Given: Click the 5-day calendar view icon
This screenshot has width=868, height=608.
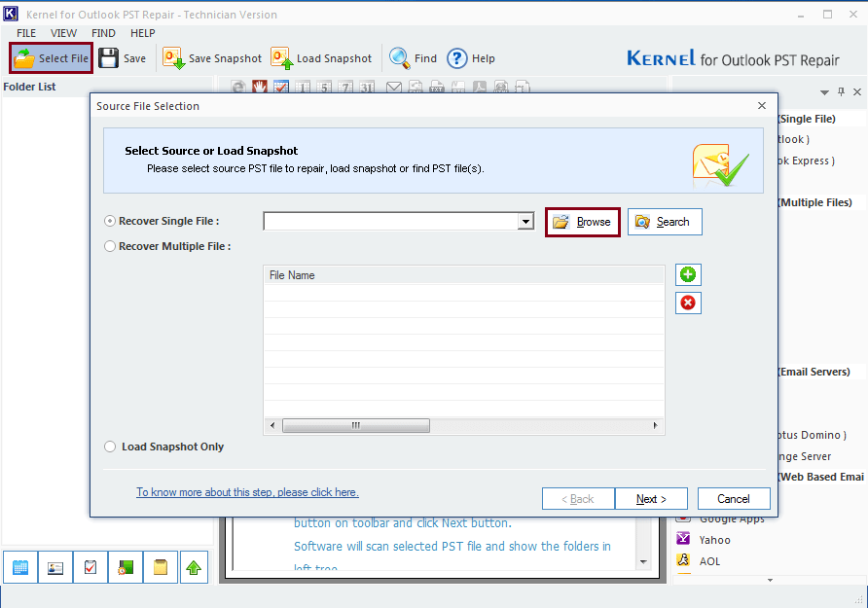Looking at the screenshot, I should click(324, 87).
